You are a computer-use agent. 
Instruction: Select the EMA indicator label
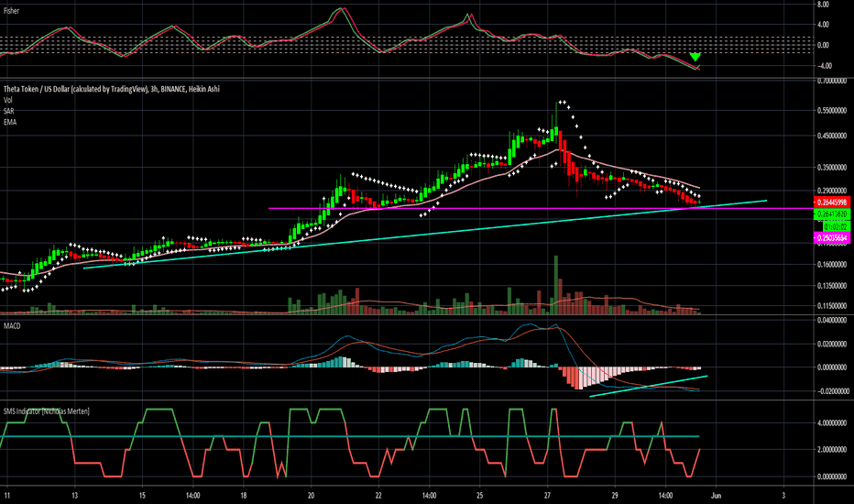coord(10,122)
